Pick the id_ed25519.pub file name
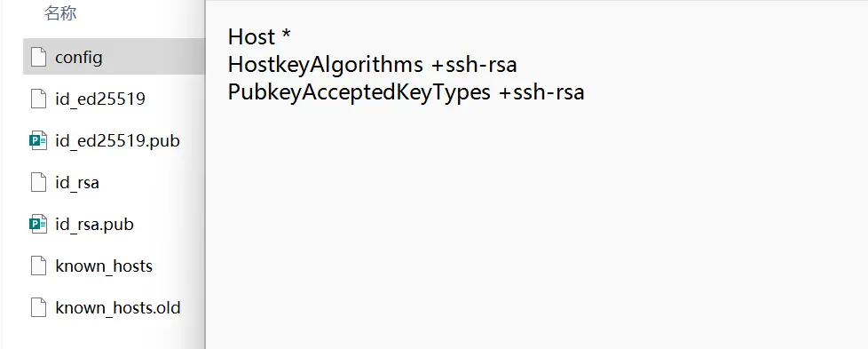The height and width of the screenshot is (349, 868). click(x=117, y=141)
